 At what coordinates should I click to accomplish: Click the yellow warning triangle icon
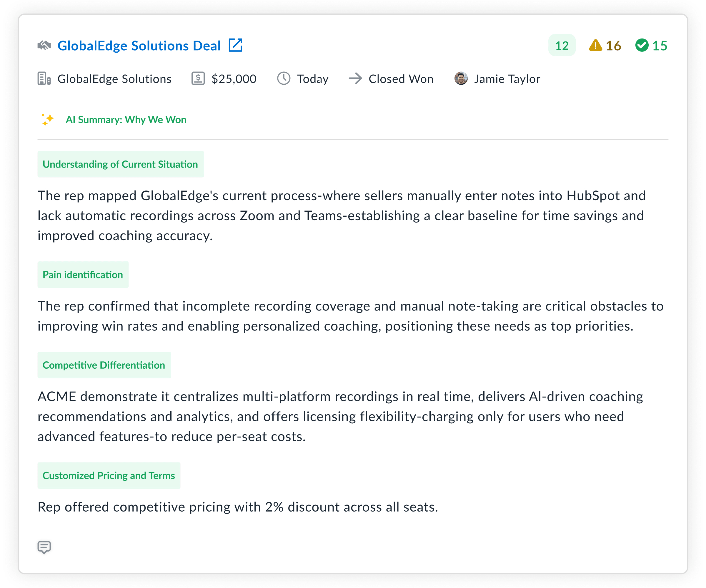click(595, 45)
